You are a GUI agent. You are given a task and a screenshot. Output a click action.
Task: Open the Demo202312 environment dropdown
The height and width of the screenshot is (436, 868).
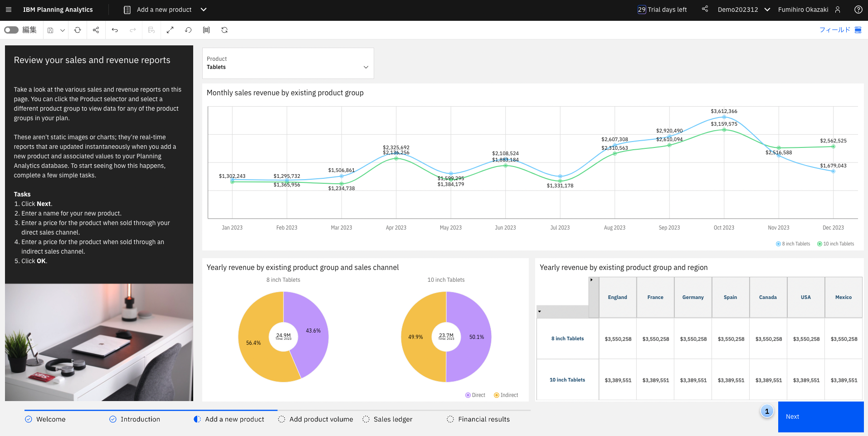[x=744, y=10]
